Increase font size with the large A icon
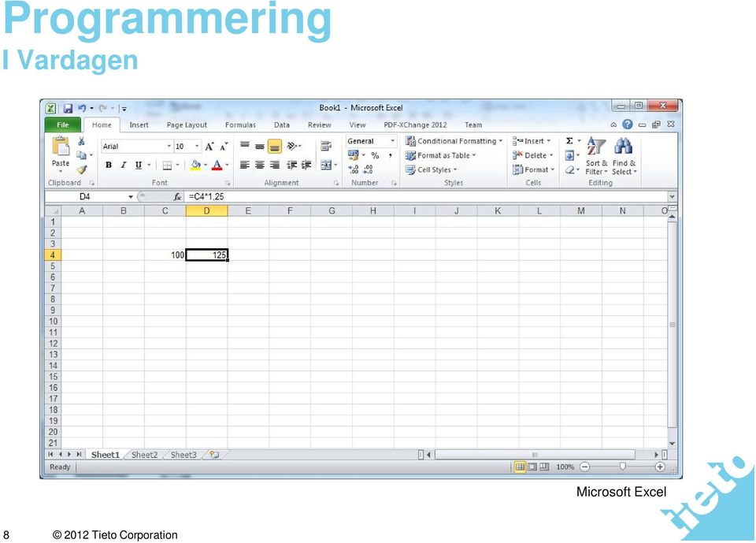Viewport: 756px width, 543px height. click(209, 147)
